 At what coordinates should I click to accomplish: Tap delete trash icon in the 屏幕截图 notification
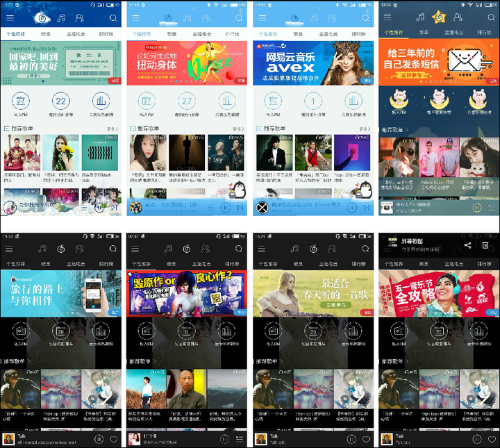[485, 245]
